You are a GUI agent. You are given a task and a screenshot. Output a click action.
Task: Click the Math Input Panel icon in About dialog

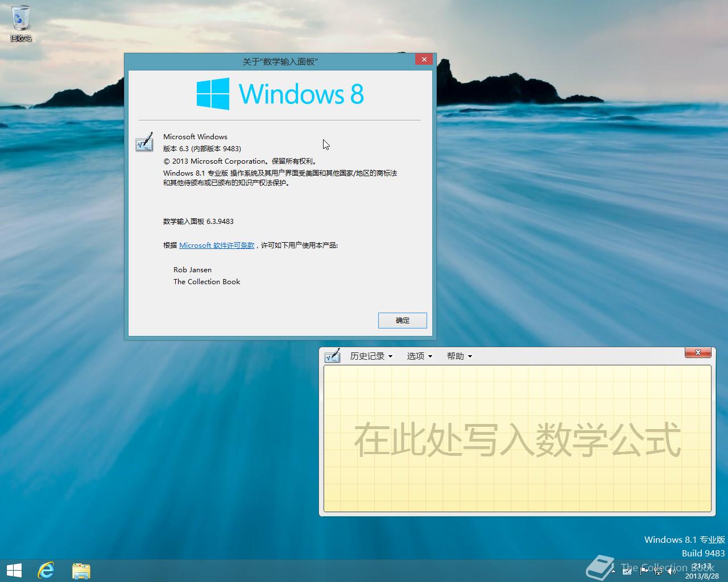pyautogui.click(x=144, y=142)
